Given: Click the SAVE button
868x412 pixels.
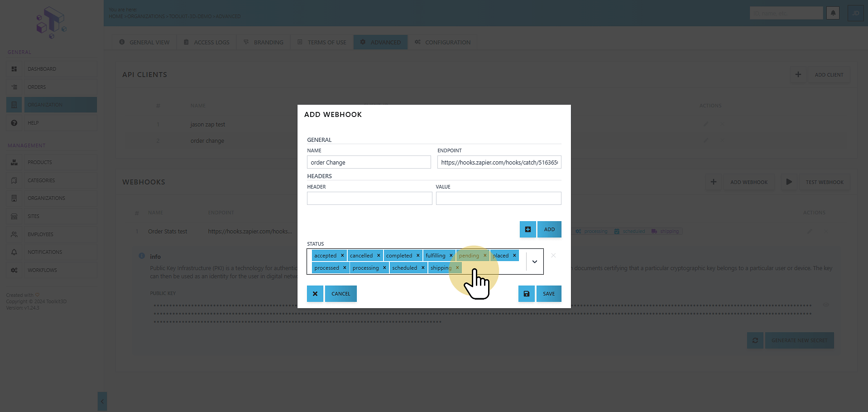Looking at the screenshot, I should [x=549, y=294].
